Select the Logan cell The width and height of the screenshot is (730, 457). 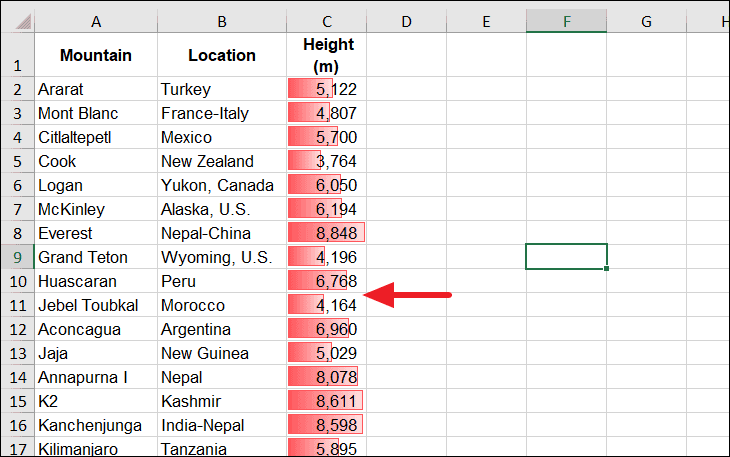(x=96, y=185)
